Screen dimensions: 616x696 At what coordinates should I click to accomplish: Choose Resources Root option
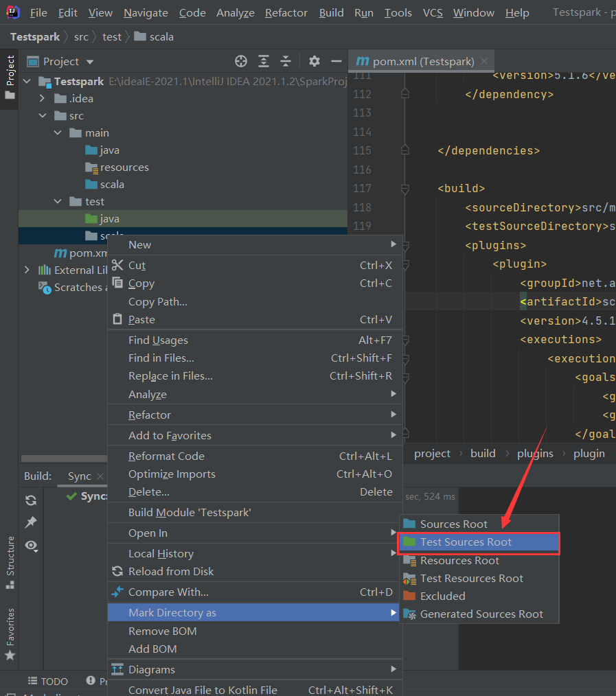click(479, 561)
